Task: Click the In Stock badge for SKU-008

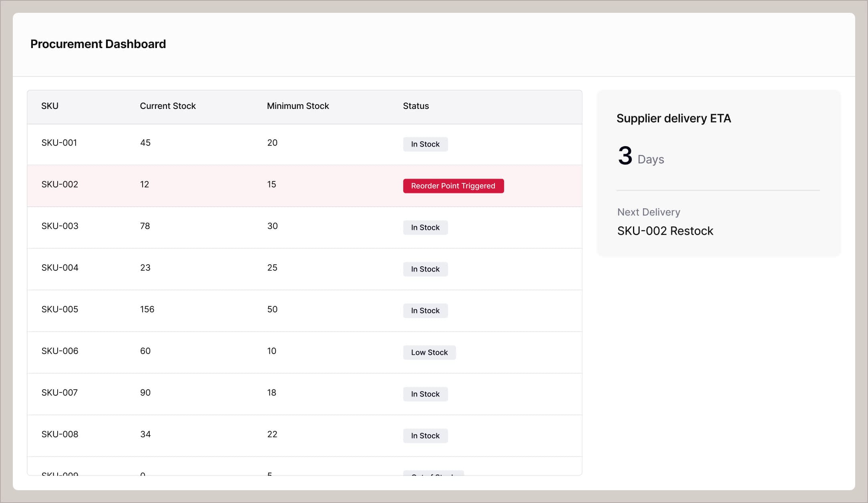Action: (425, 436)
